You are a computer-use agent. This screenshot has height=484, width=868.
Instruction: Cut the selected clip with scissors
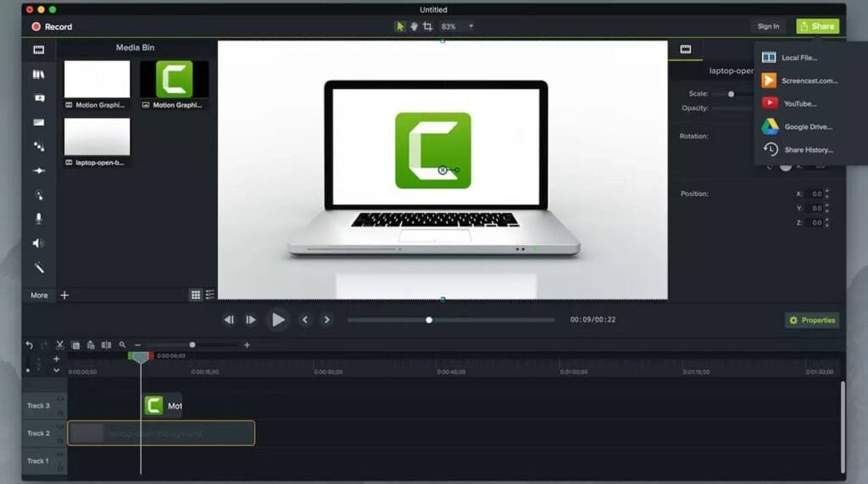pyautogui.click(x=60, y=345)
